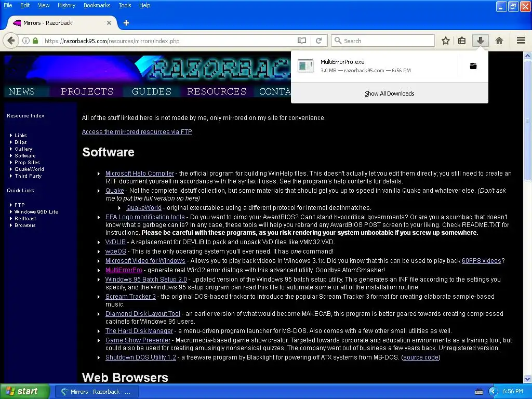Click the green padlock security icon
Viewport: 532px width, 399px height.
point(35,41)
